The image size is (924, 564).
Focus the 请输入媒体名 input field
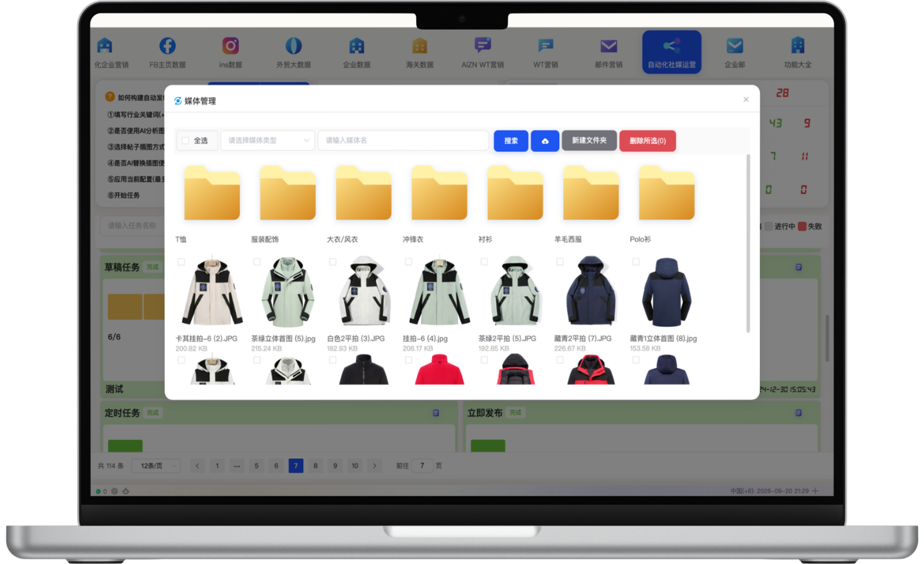[x=403, y=141]
